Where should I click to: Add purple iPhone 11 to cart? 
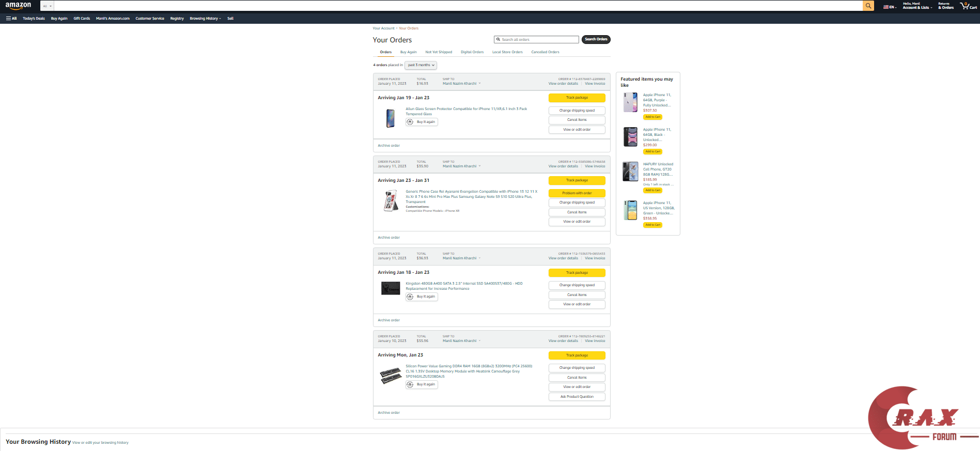pyautogui.click(x=653, y=117)
